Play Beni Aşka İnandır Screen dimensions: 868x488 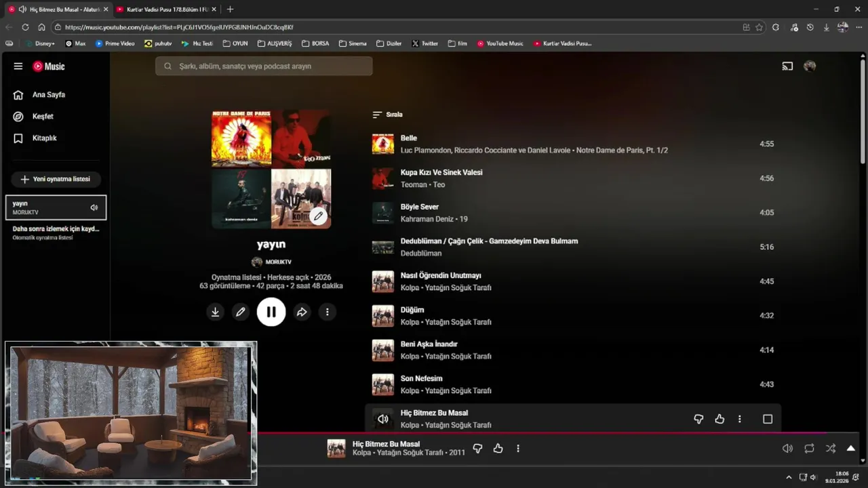click(429, 344)
